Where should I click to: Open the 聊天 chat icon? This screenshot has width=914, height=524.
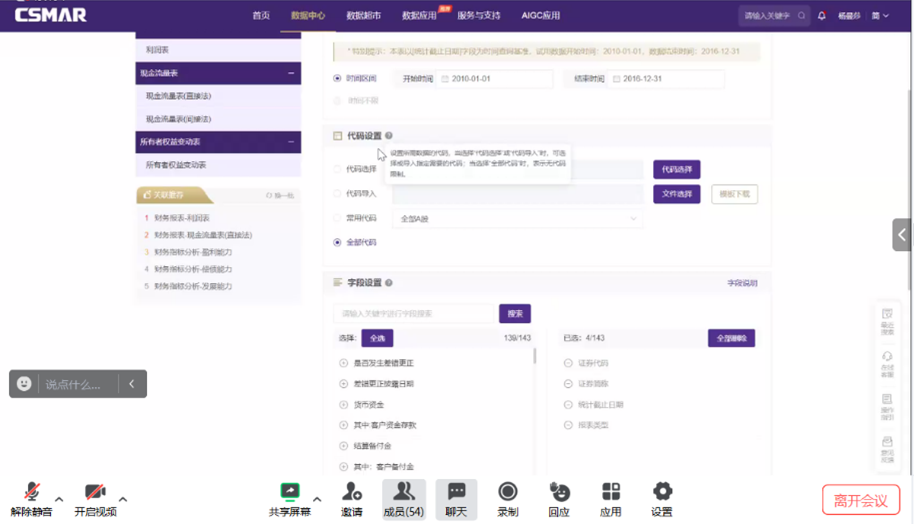456,492
